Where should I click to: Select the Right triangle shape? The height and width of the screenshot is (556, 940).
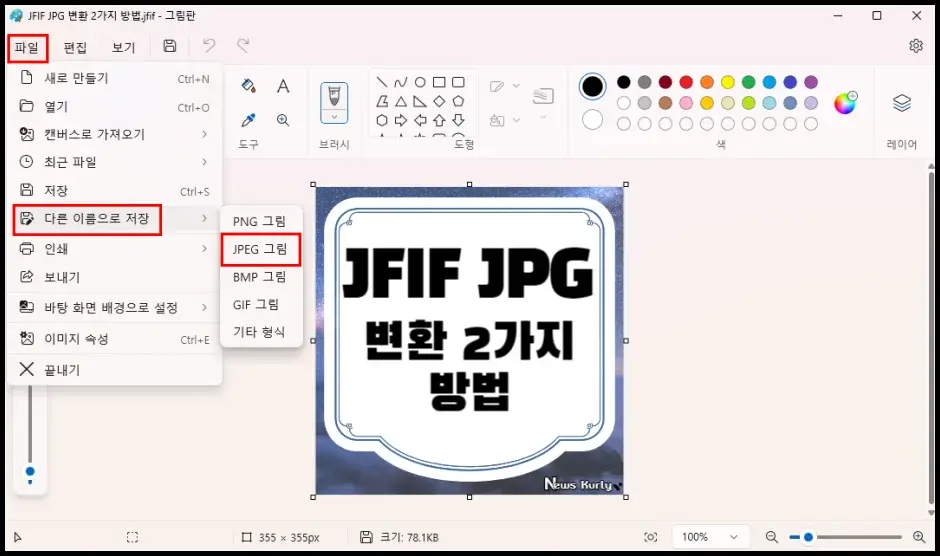[x=420, y=101]
